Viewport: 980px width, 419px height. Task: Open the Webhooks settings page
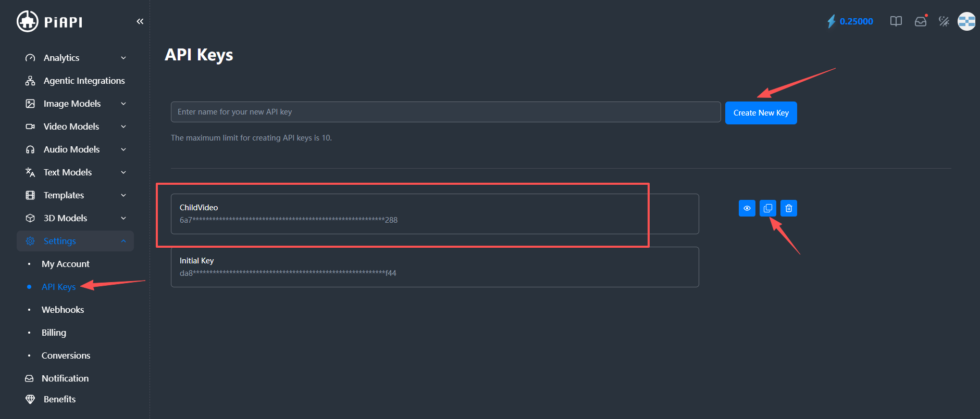[x=63, y=310]
